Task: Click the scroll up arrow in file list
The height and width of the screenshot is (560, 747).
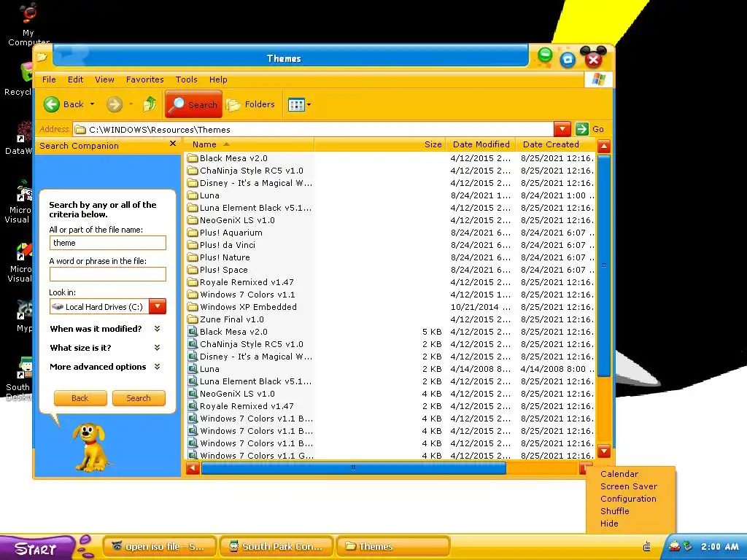Action: 603,146
